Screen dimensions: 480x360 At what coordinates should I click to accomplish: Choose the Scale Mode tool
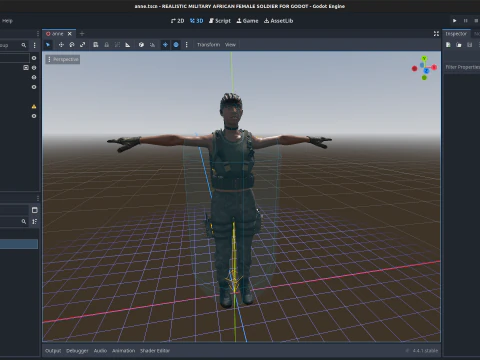click(82, 45)
